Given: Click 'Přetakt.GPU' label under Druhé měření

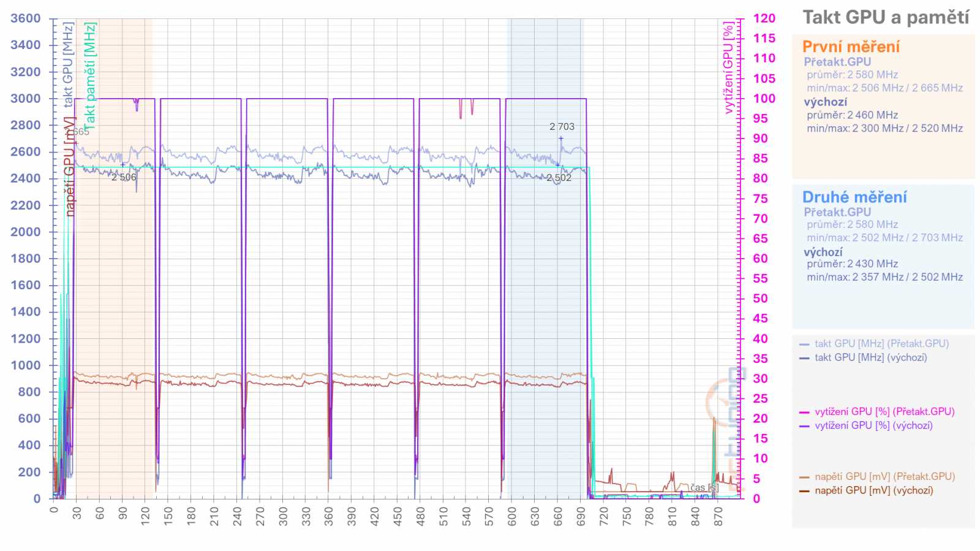Looking at the screenshot, I should click(x=837, y=212).
